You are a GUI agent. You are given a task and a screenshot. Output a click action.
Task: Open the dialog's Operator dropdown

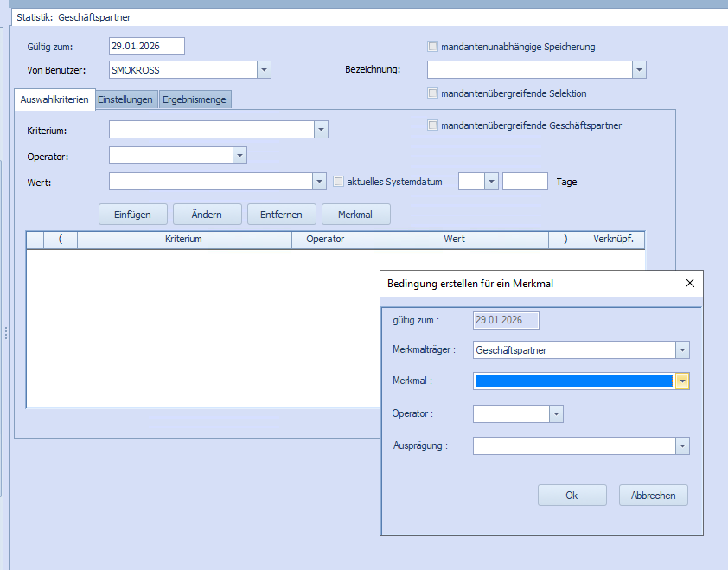coord(556,414)
